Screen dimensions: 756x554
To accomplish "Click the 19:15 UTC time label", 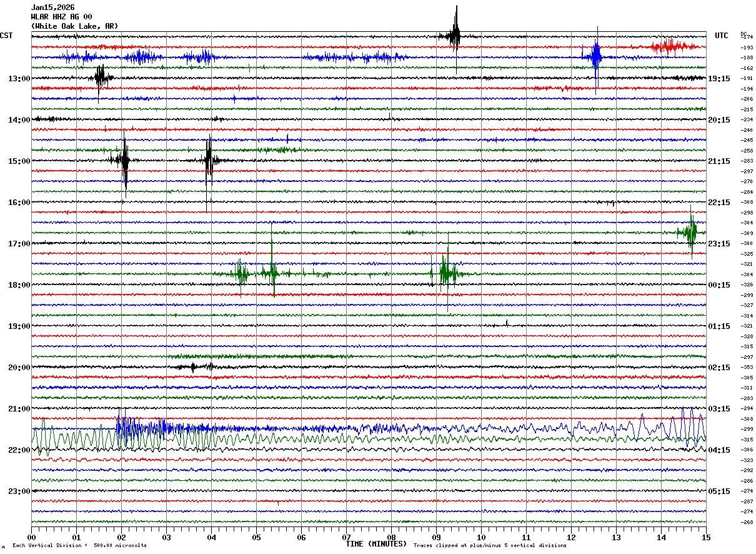I will click(719, 79).
